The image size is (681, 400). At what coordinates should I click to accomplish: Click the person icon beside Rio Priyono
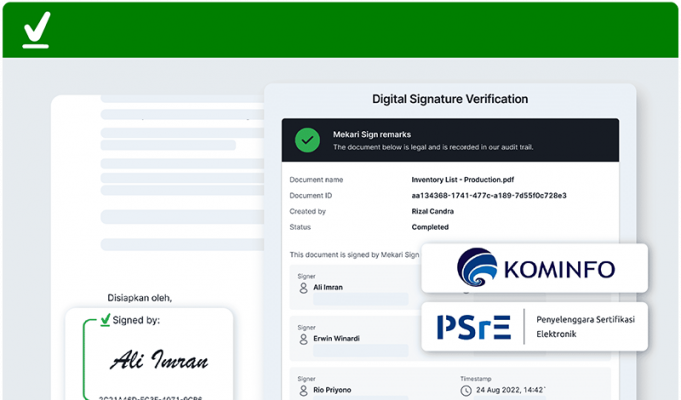pyautogui.click(x=303, y=392)
